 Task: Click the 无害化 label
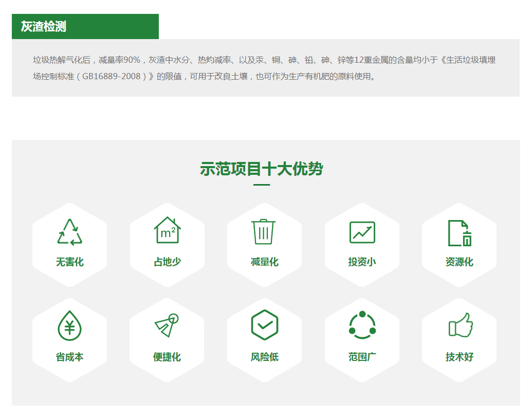tap(69, 262)
